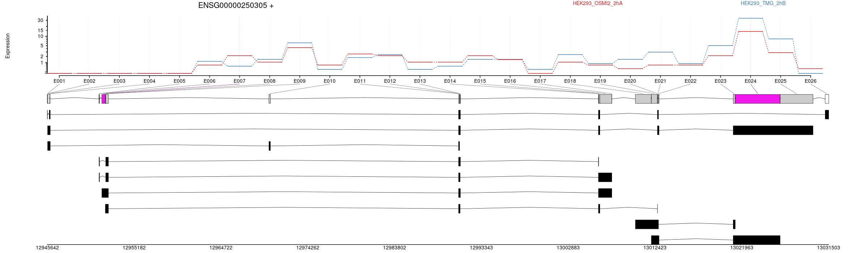Viewport: 868px width, 253px height.
Task: Click large black exon in second transcript row
Action: [773, 130]
